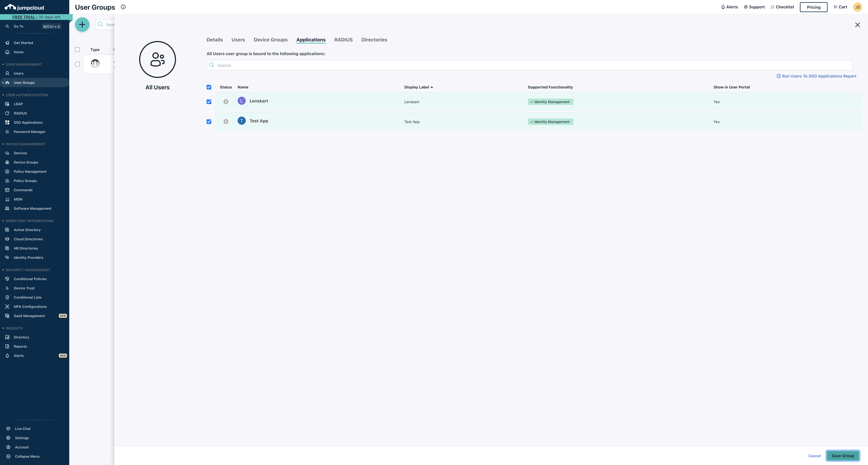Click the Password Manager icon
This screenshot has height=465, width=868.
[7, 132]
